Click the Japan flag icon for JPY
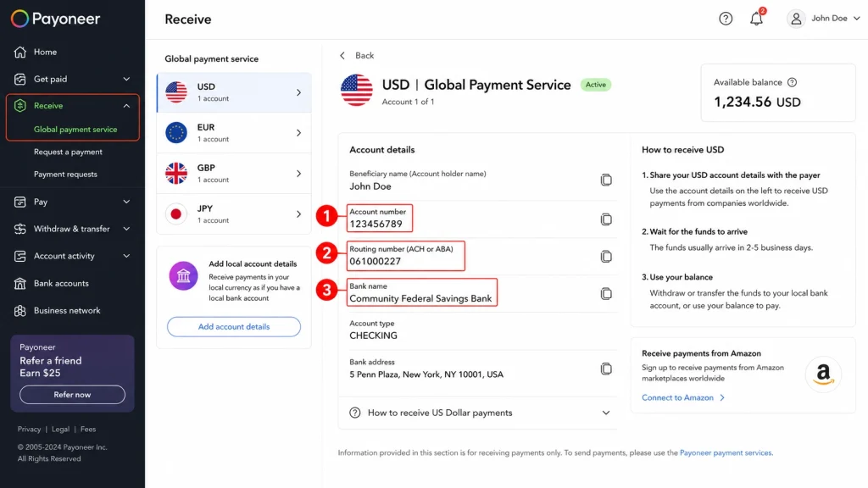 [x=176, y=214]
